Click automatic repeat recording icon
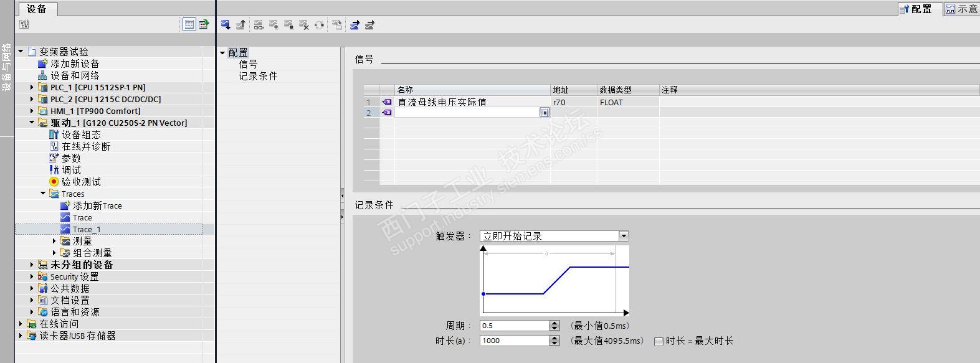The width and height of the screenshot is (980, 363). [319, 25]
